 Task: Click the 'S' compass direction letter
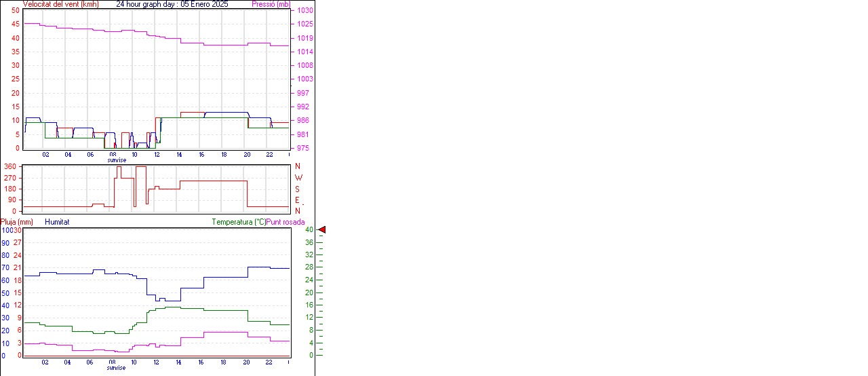pos(297,189)
